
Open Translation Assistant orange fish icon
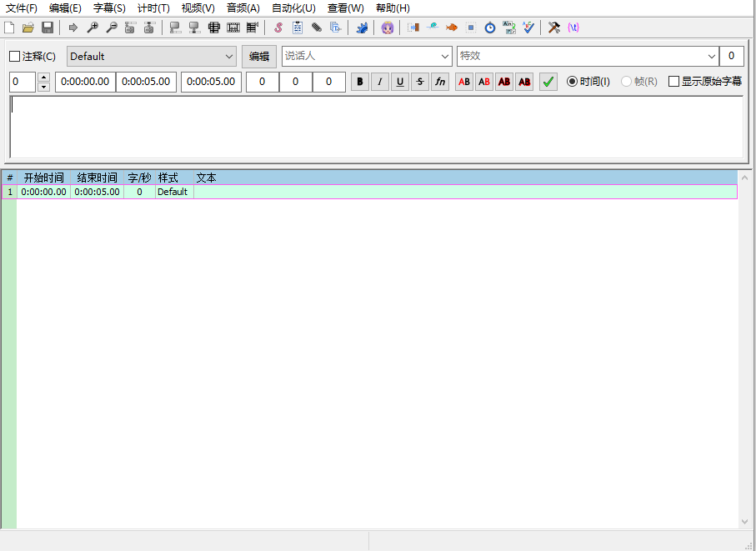452,28
